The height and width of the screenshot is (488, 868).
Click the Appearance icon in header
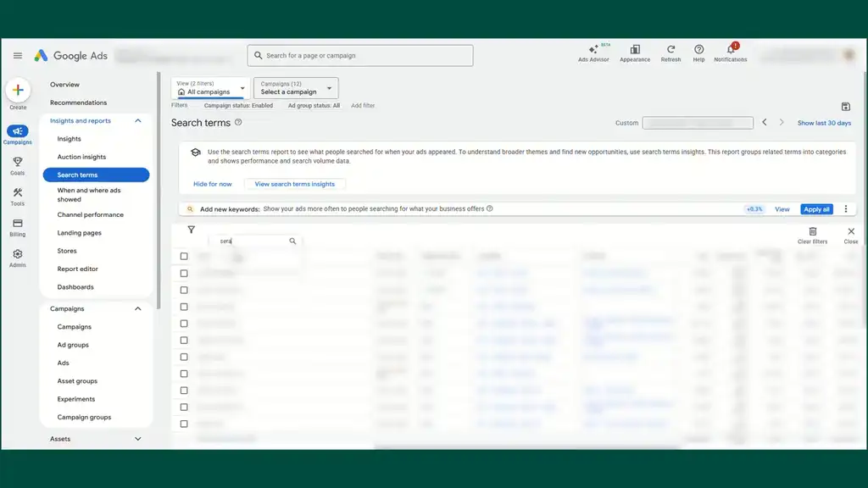[x=635, y=51]
